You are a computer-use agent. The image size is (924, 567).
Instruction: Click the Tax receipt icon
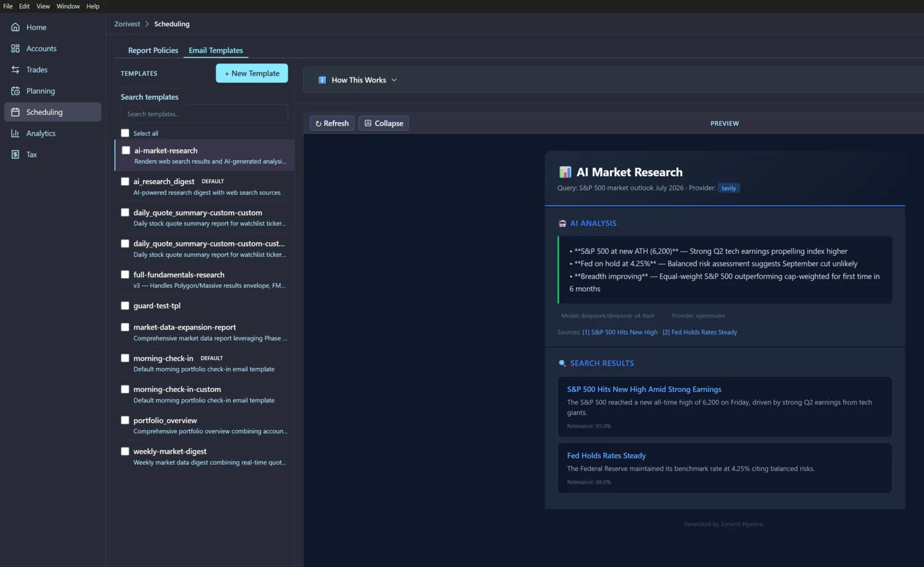[15, 154]
